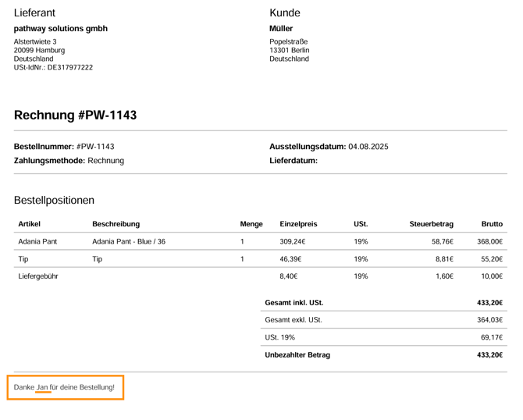The width and height of the screenshot is (523, 420).
Task: Click the Einzelpreis column header
Action: pyautogui.click(x=298, y=224)
